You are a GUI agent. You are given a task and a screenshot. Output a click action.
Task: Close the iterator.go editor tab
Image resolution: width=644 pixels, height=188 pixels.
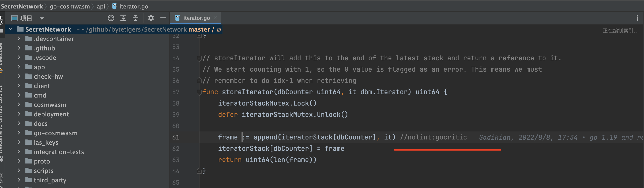click(x=215, y=18)
